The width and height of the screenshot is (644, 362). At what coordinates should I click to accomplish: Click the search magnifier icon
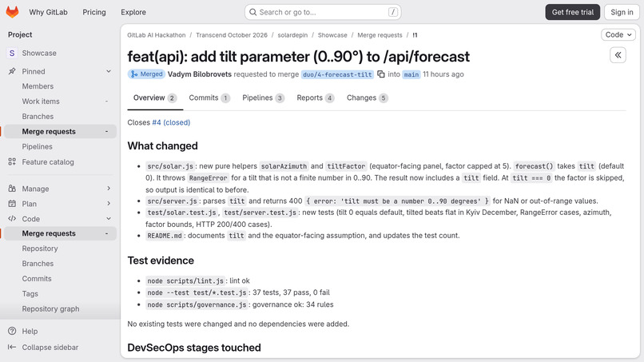point(253,12)
